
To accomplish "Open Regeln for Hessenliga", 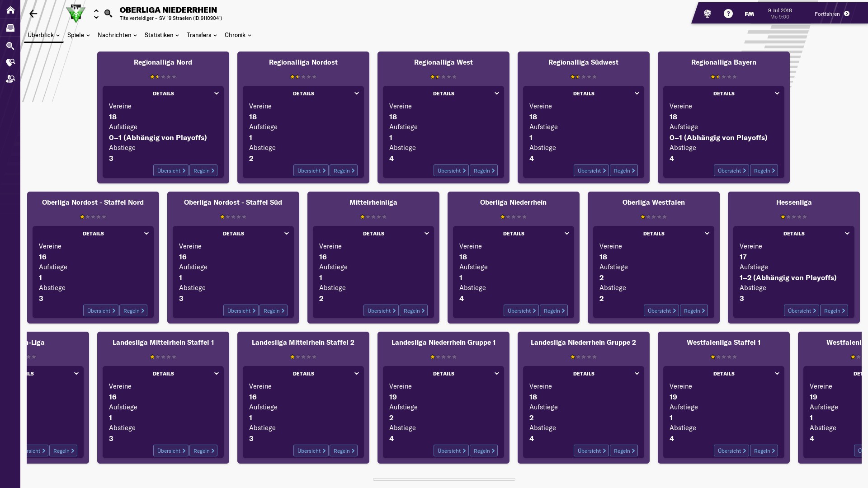I will [x=834, y=311].
